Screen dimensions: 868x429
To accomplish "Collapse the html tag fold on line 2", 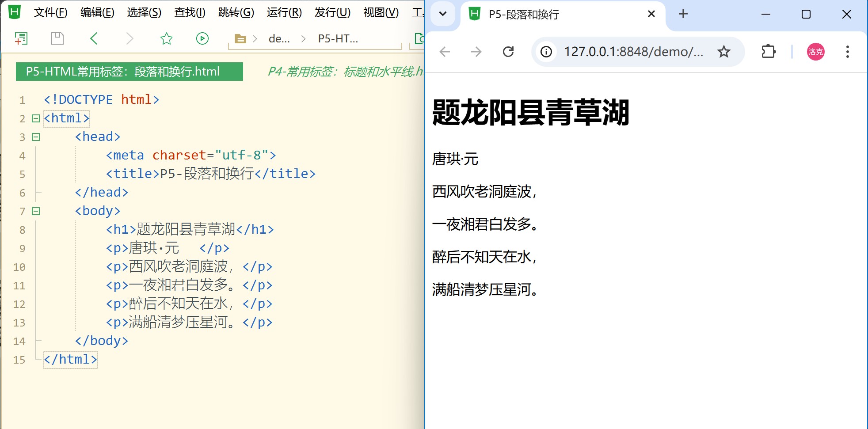I will click(36, 118).
